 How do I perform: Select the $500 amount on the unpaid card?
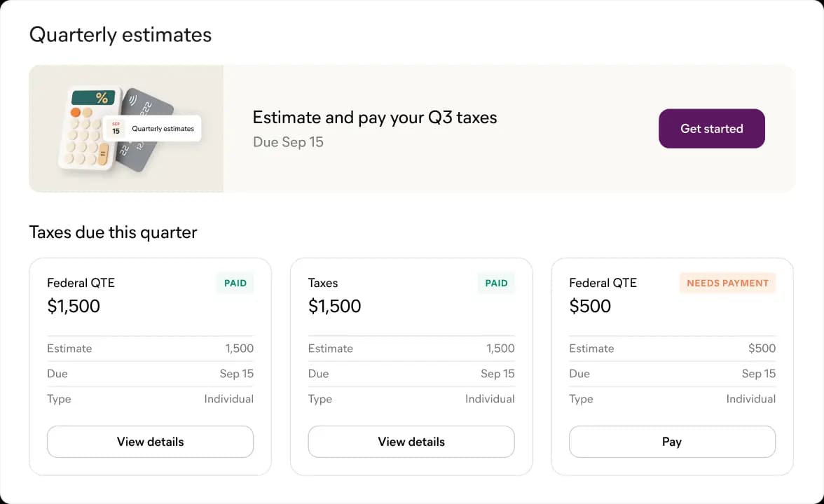pyautogui.click(x=590, y=306)
